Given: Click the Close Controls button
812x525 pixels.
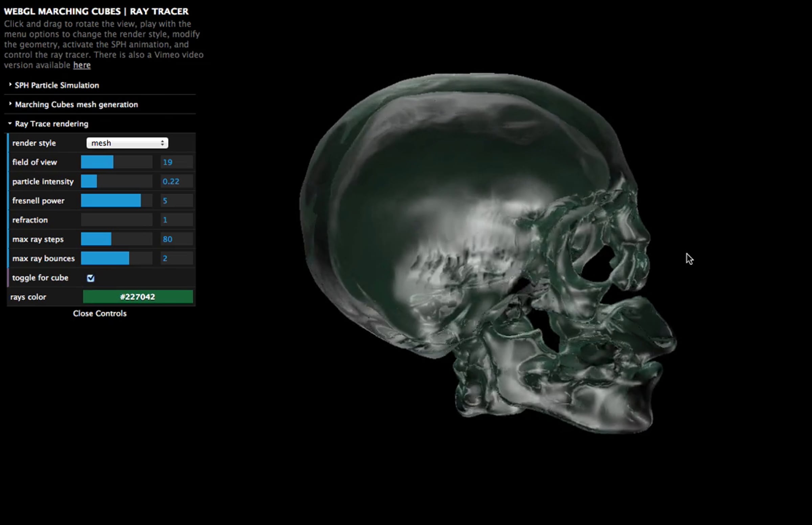Looking at the screenshot, I should click(x=100, y=313).
